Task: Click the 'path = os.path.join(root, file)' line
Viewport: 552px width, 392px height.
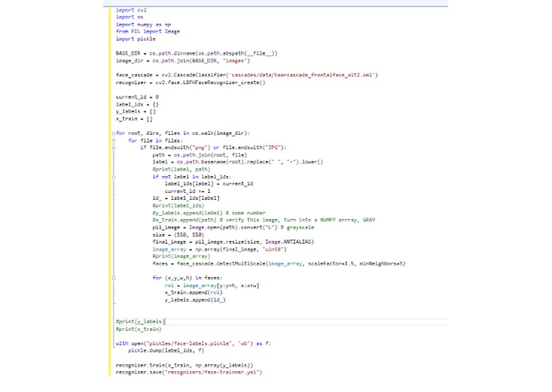Action: click(199, 155)
